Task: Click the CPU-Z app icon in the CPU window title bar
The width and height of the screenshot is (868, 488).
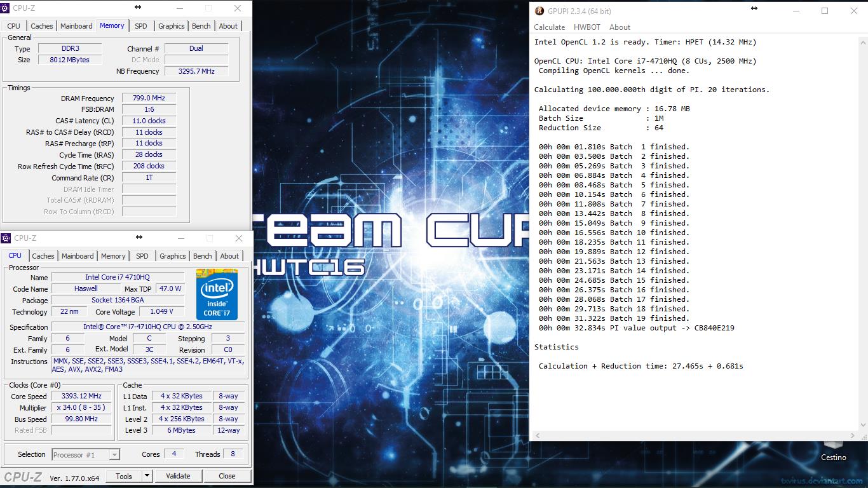Action: [x=6, y=238]
